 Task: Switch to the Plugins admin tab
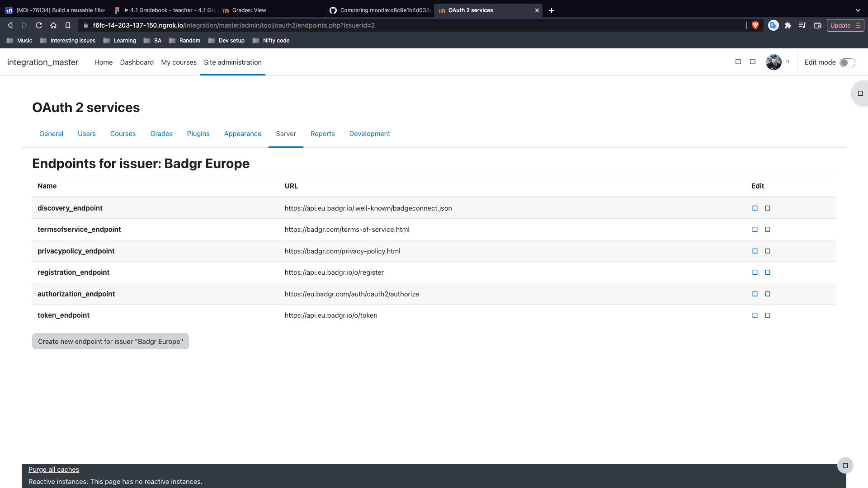point(198,134)
